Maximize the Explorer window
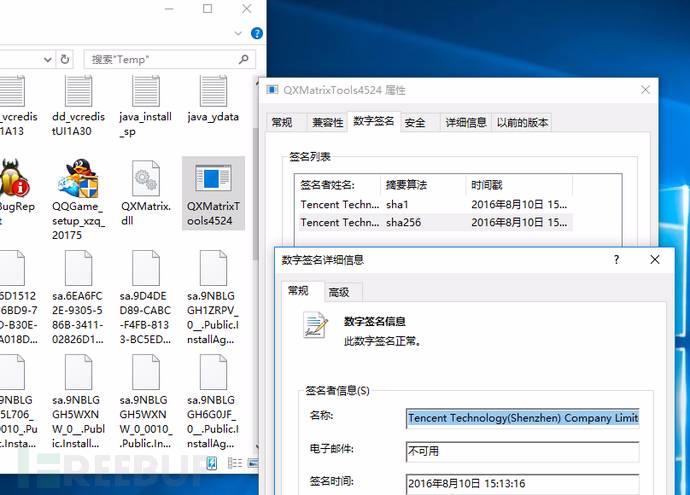This screenshot has height=495, width=690. tap(208, 8)
